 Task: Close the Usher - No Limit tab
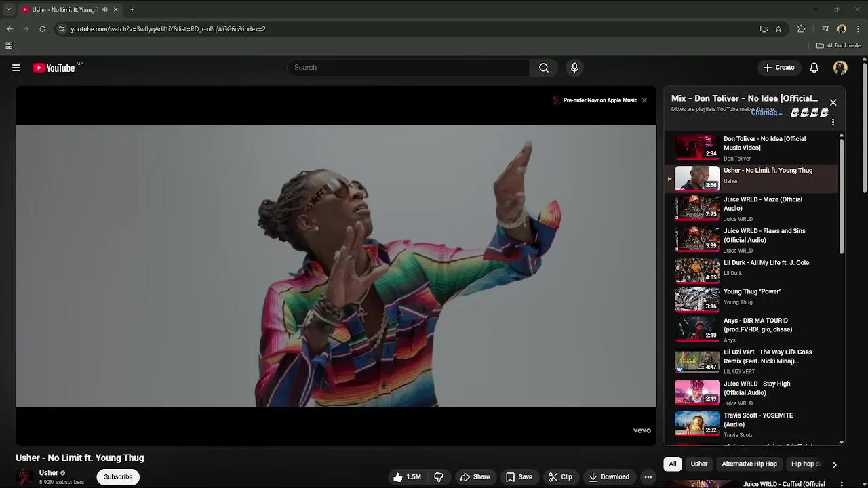point(115,9)
